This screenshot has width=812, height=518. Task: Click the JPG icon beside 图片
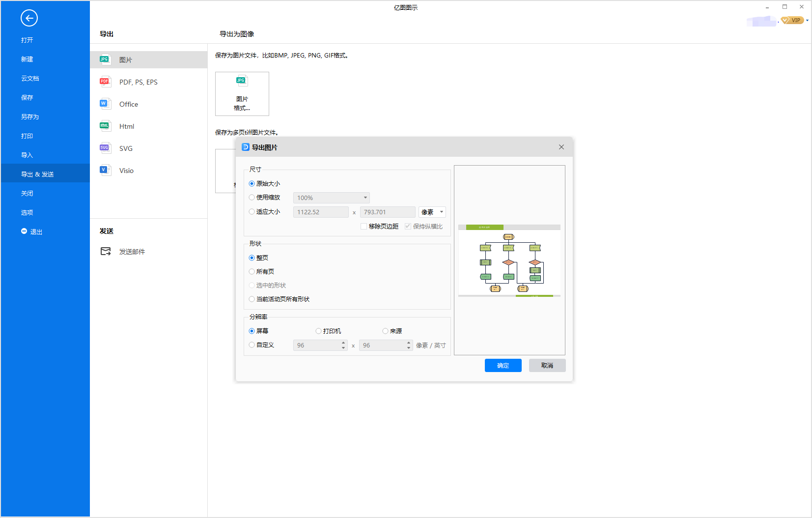105,59
